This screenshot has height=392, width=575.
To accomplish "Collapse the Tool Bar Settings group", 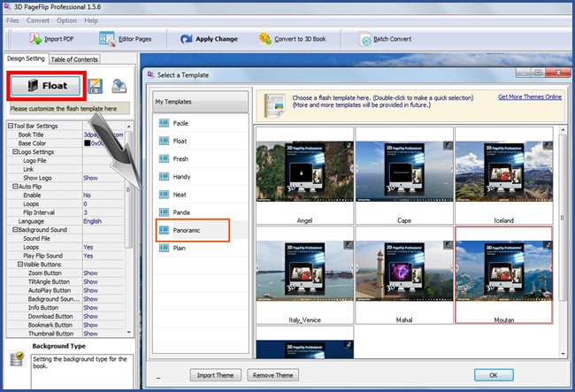I will click(11, 126).
